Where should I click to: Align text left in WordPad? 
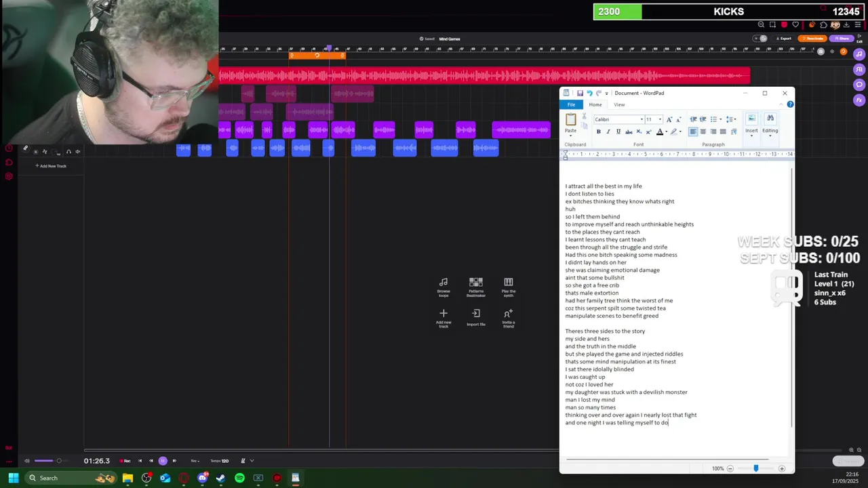(693, 131)
